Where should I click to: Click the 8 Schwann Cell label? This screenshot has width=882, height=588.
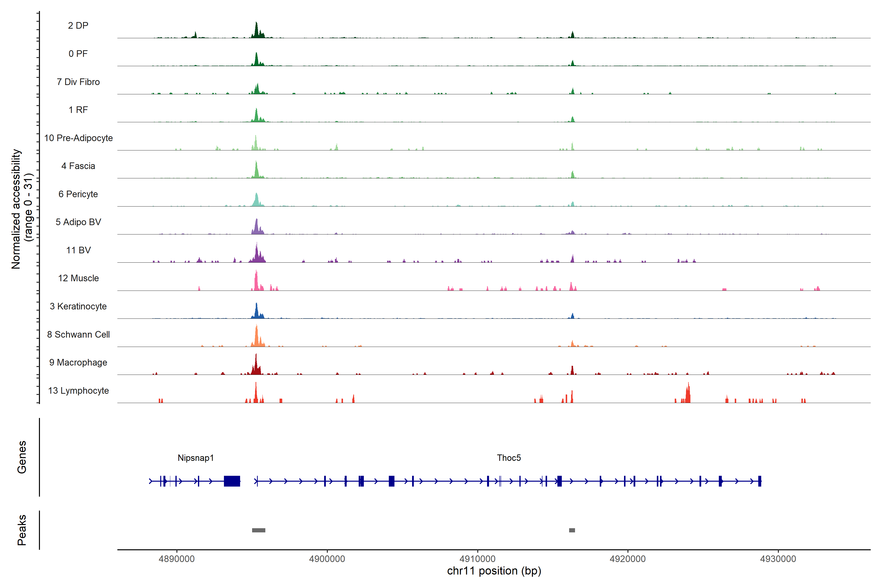pyautogui.click(x=78, y=334)
